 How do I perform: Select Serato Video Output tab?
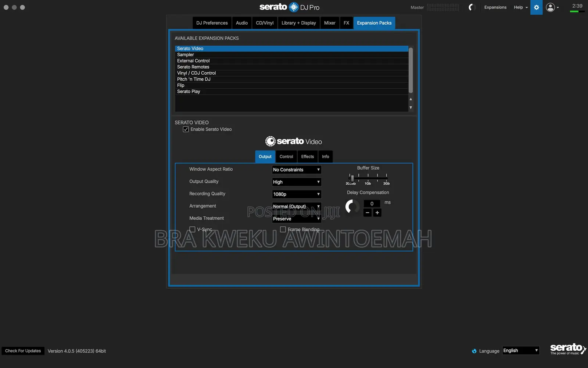(265, 157)
